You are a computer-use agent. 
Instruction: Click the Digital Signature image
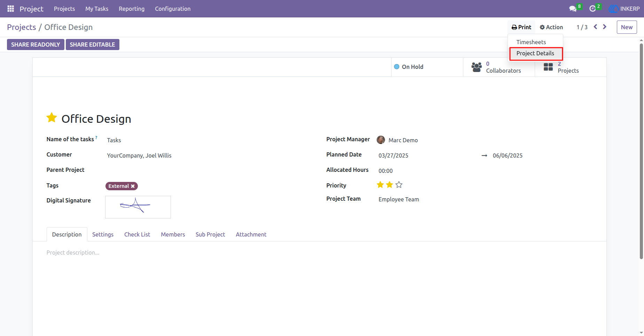coord(138,207)
